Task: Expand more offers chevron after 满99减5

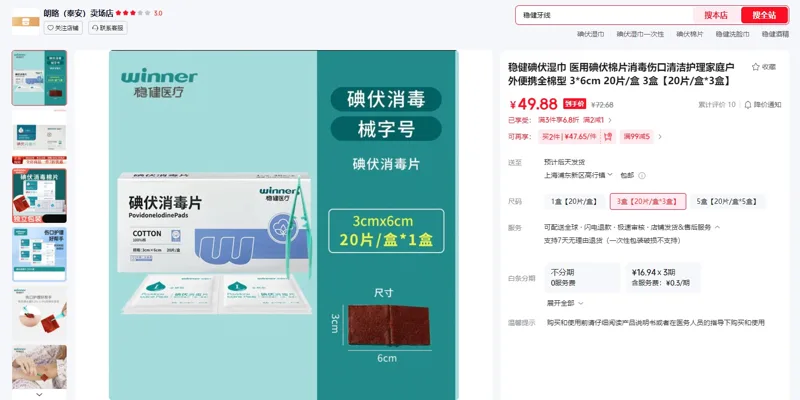Action: point(660,137)
